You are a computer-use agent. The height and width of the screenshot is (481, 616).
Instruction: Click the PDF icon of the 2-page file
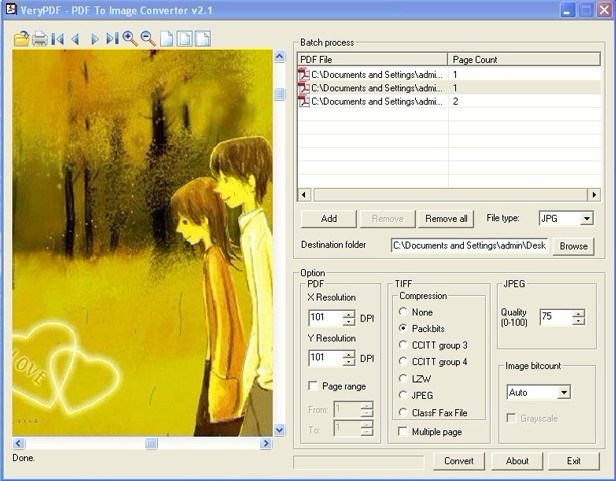tap(304, 101)
